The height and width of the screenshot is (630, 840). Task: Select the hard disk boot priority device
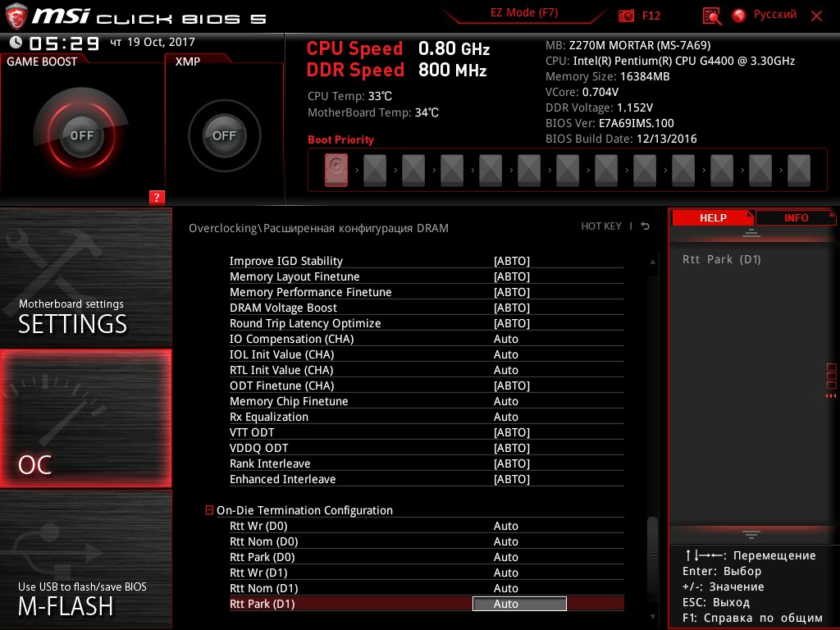[x=336, y=170]
